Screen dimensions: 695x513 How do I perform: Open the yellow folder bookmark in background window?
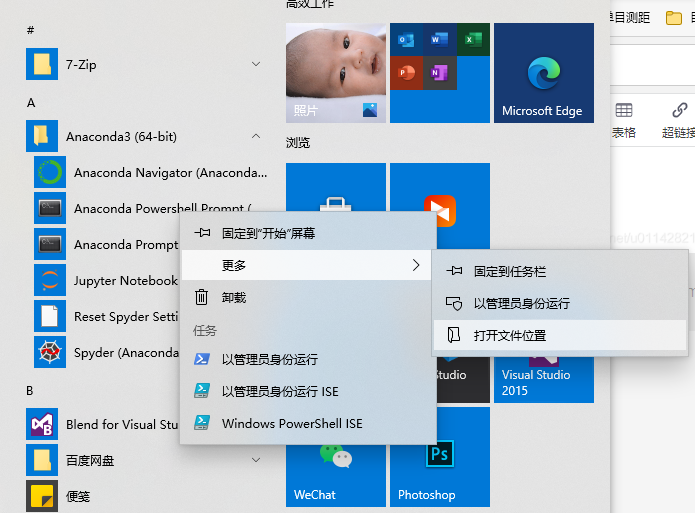[674, 18]
